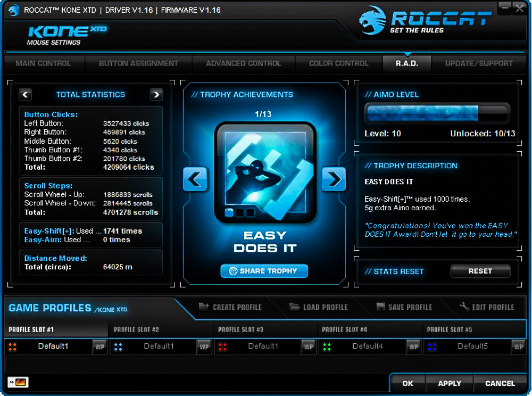532x396 pixels.
Task: Click the Default4 profile name
Action: pos(368,346)
